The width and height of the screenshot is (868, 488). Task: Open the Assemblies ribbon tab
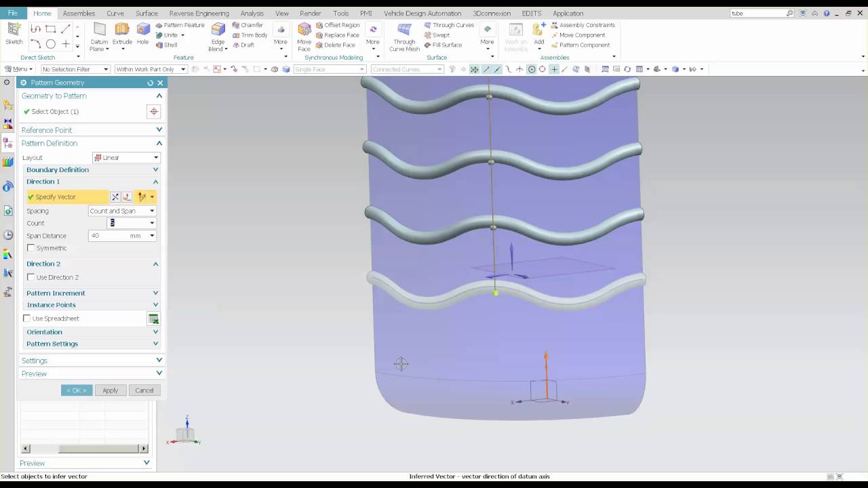(79, 13)
